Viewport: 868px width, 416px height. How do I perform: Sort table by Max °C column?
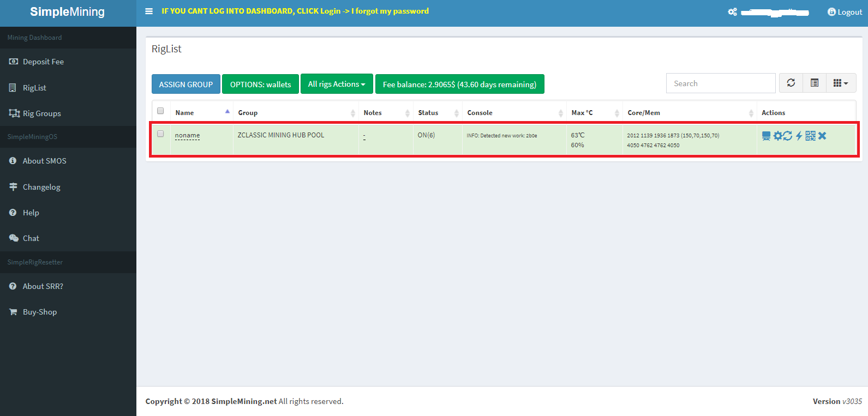(x=595, y=112)
